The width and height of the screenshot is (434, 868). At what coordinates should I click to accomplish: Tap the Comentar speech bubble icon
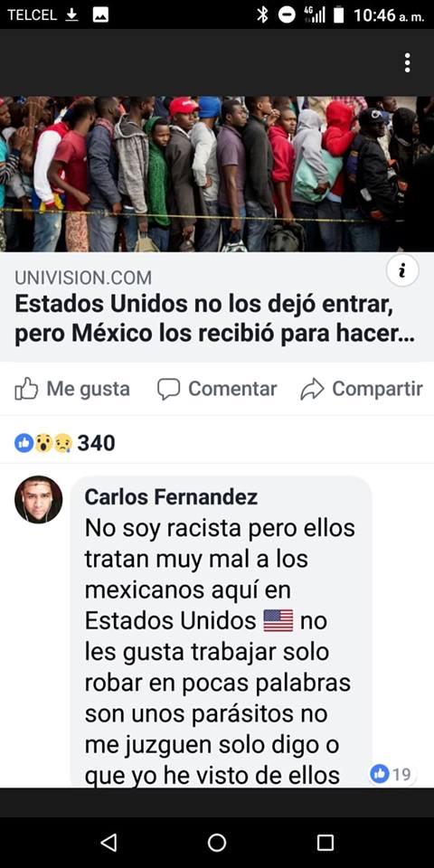(x=169, y=389)
